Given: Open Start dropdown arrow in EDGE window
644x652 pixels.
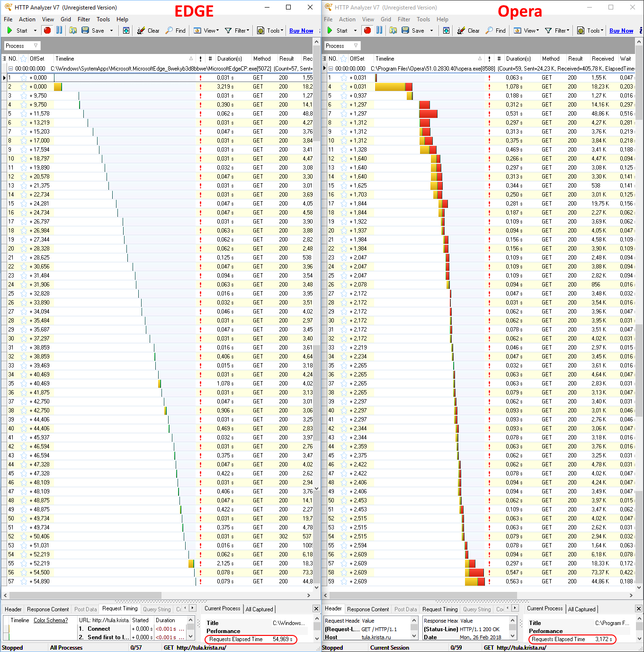Looking at the screenshot, I should pyautogui.click(x=35, y=31).
